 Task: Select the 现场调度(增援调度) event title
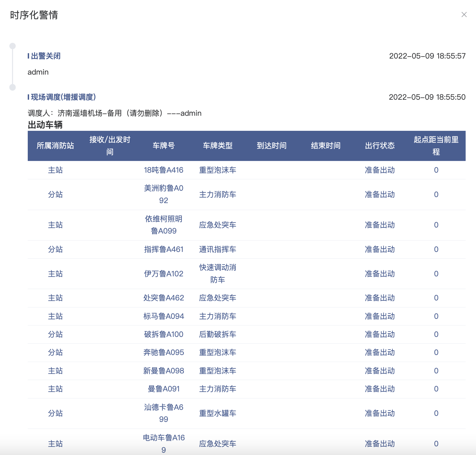coord(63,97)
